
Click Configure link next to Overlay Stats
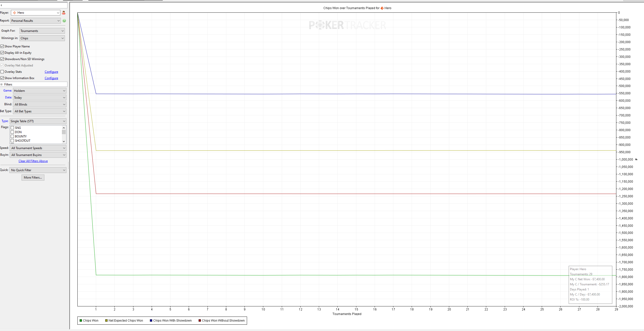point(51,72)
